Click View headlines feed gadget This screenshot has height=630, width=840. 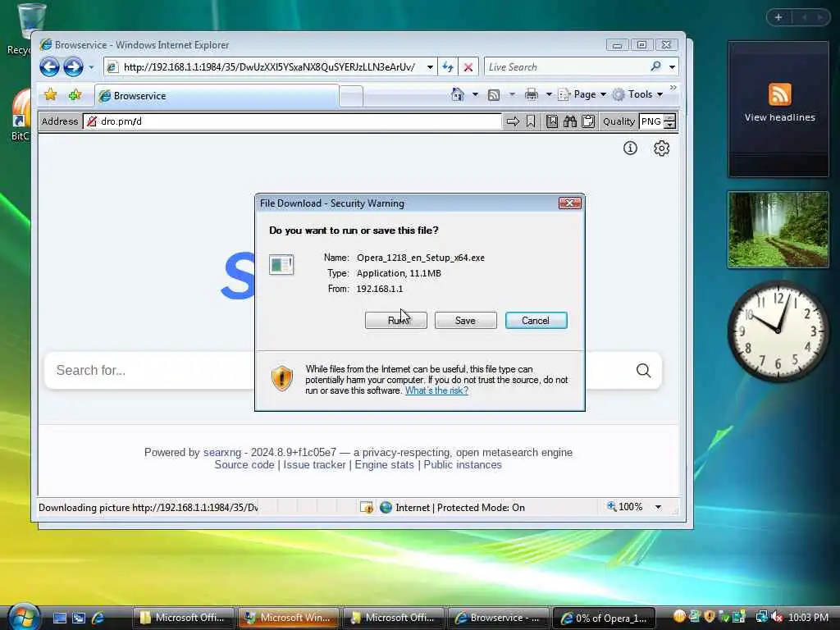point(778,109)
